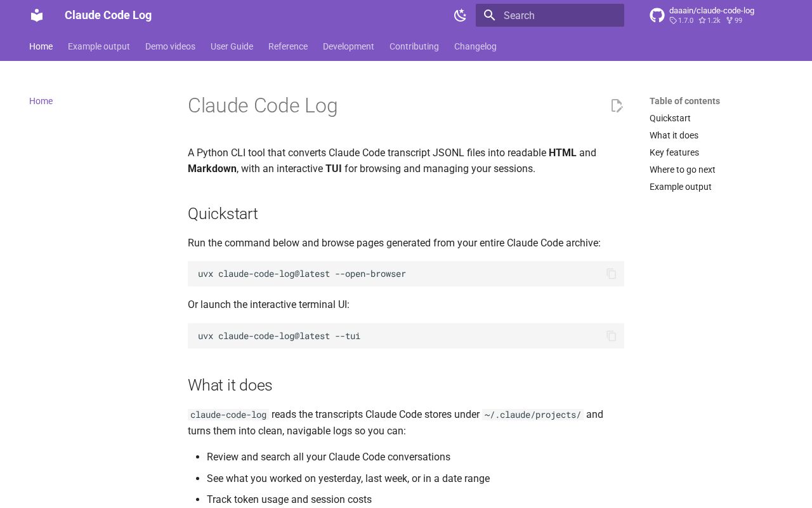812x508 pixels.
Task: Switch to Demo videos tab
Action: [x=170, y=46]
